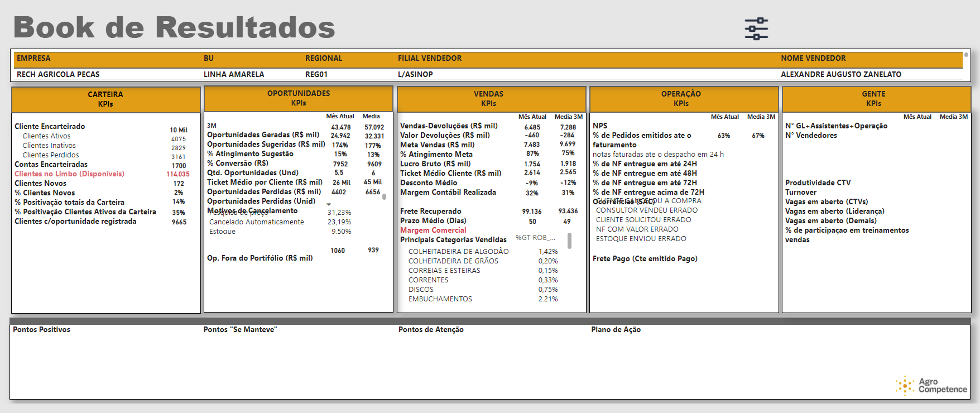Click the %GT ROB_ column header
This screenshot has height=413, width=980.
[535, 238]
